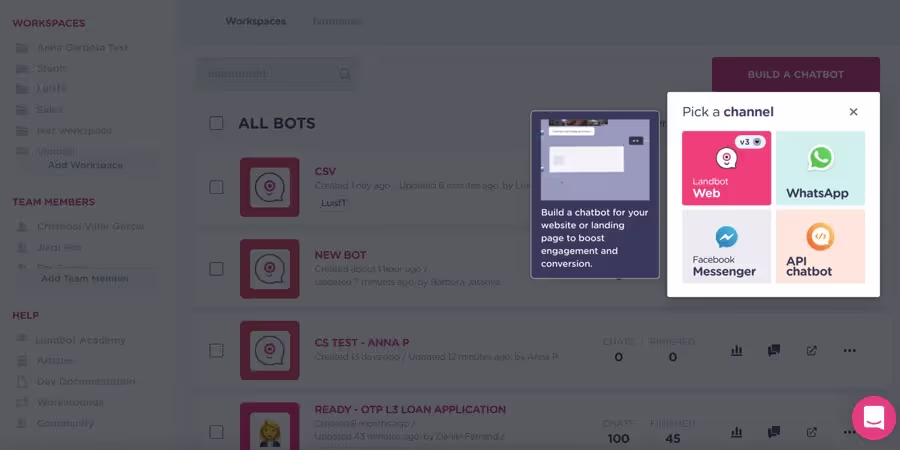
Task: Open the CSV bot title link
Action: click(x=325, y=171)
